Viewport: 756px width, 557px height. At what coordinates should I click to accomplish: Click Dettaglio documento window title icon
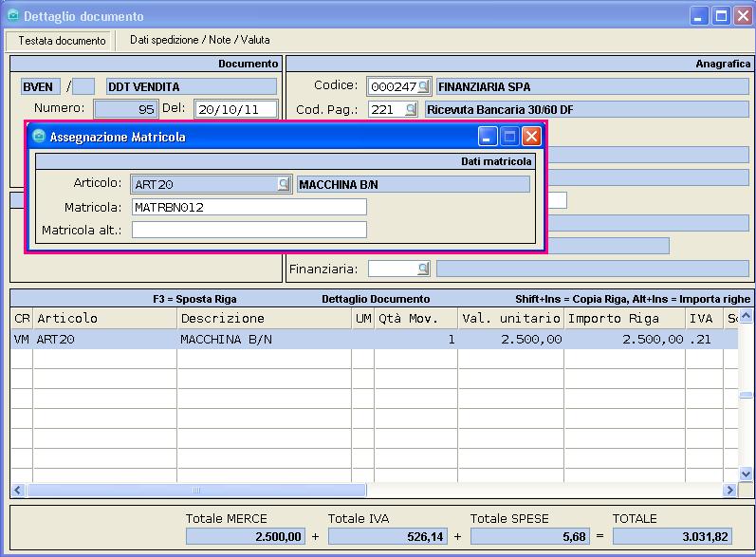pyautogui.click(x=13, y=16)
